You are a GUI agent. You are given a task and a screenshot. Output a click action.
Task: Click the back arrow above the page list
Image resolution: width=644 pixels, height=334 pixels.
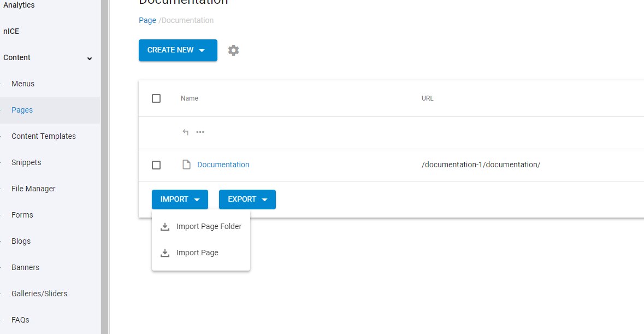[x=185, y=132]
